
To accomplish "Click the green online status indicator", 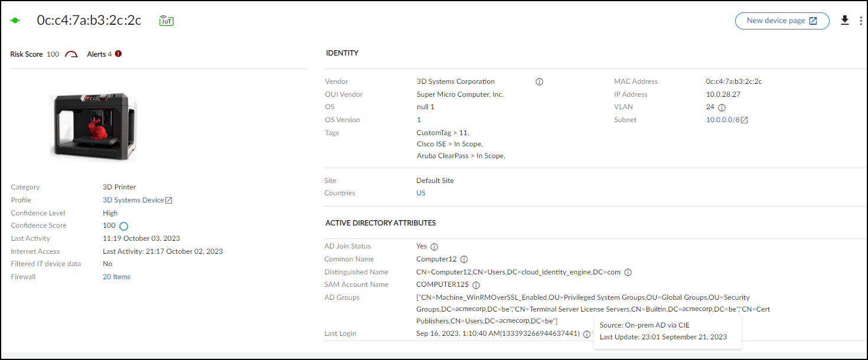I will (x=15, y=21).
